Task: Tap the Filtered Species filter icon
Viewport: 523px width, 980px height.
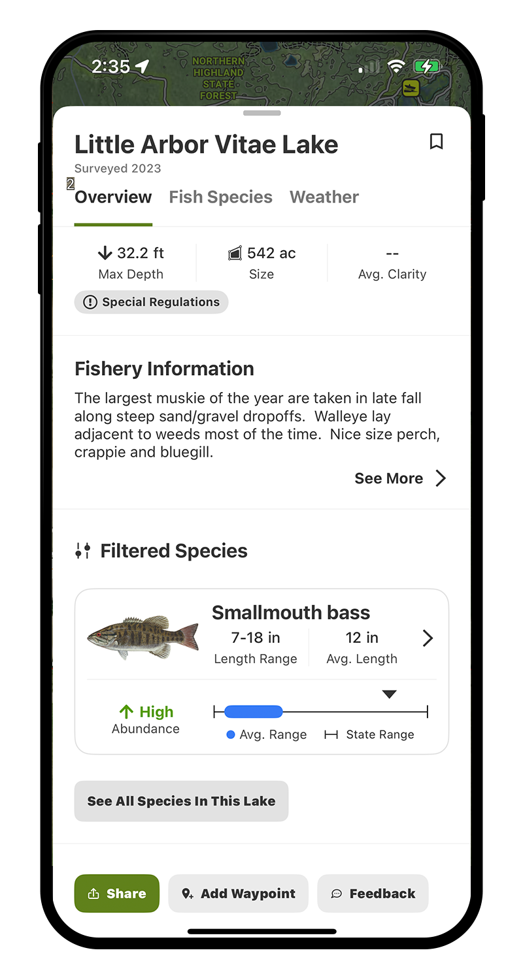Action: 82,551
